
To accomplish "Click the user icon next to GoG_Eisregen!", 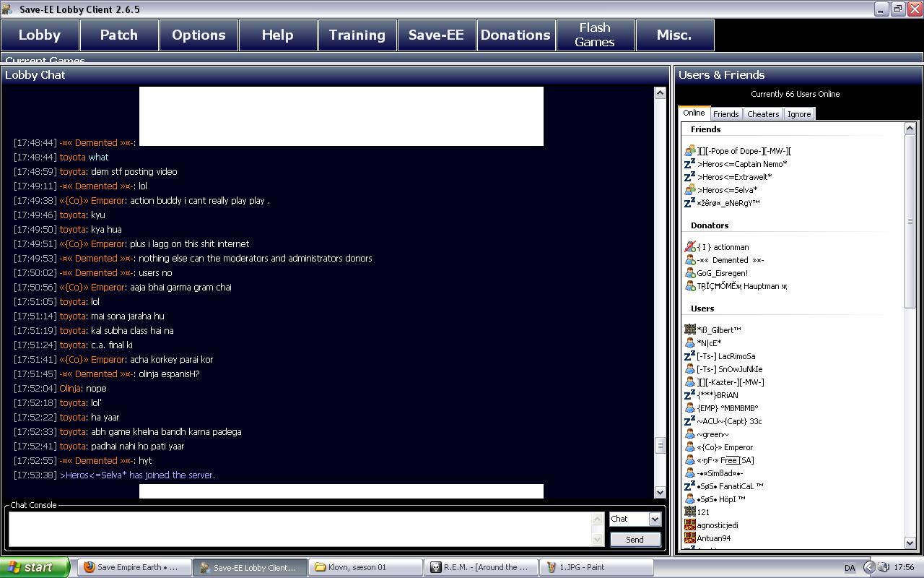I will 689,273.
